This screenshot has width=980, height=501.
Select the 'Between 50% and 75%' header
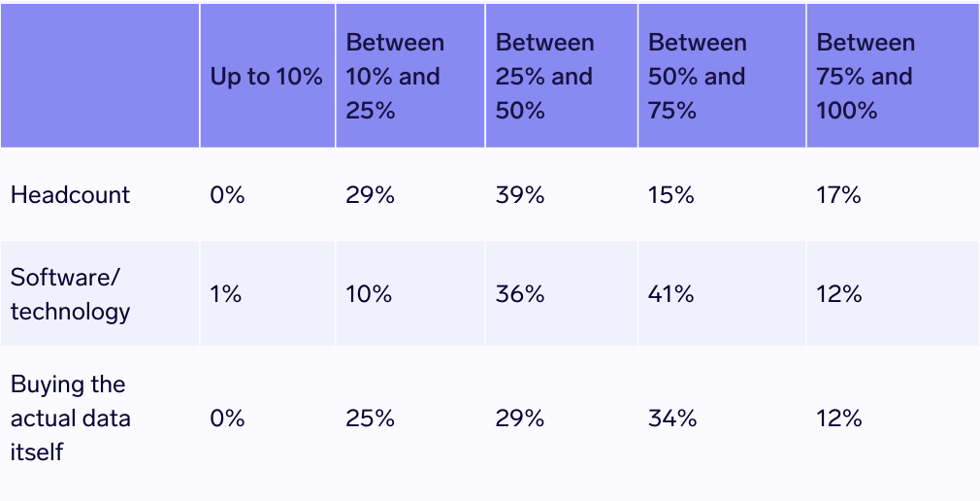point(698,77)
